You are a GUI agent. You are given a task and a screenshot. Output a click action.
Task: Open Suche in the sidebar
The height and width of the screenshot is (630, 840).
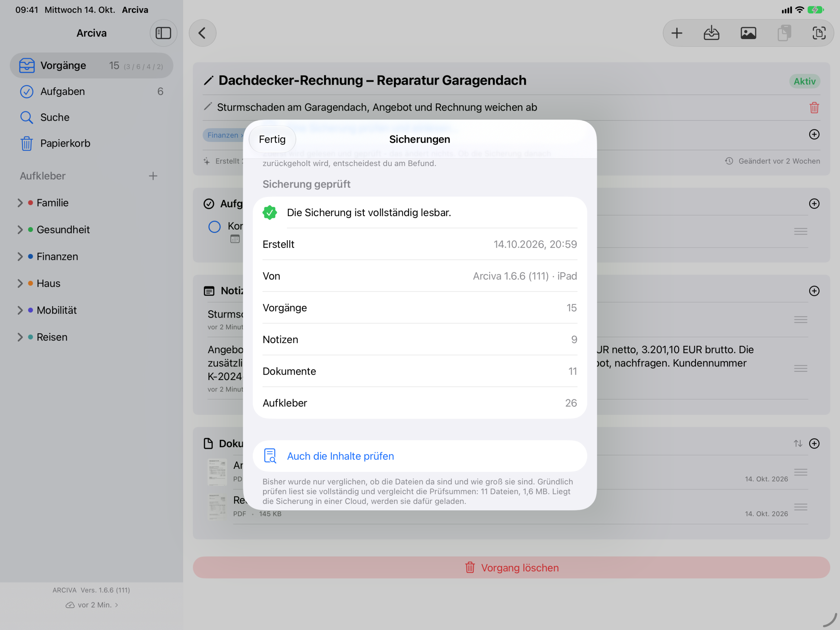[x=92, y=117]
